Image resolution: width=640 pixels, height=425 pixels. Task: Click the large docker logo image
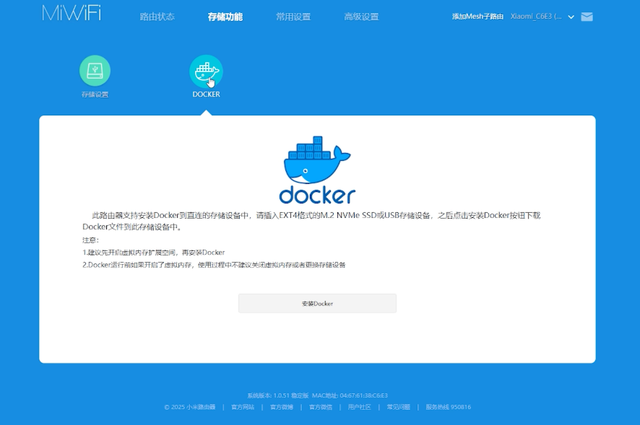tap(317, 170)
